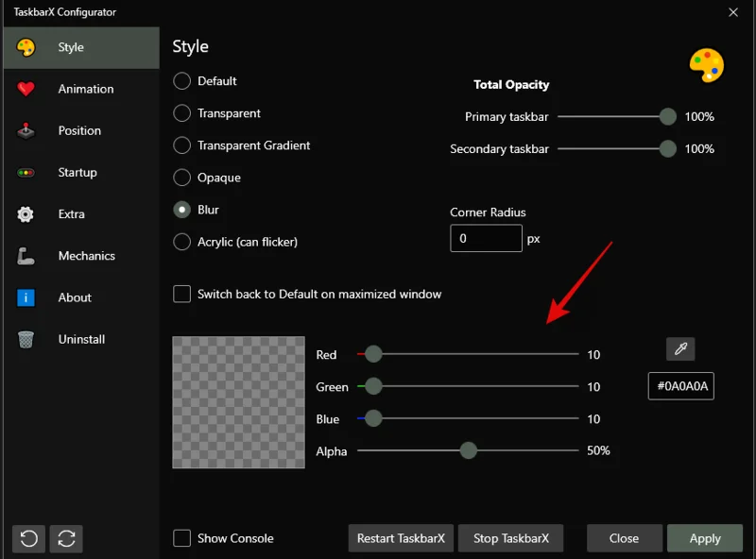Image resolution: width=756 pixels, height=559 pixels.
Task: Click the Corner Radius input box
Action: [486, 238]
